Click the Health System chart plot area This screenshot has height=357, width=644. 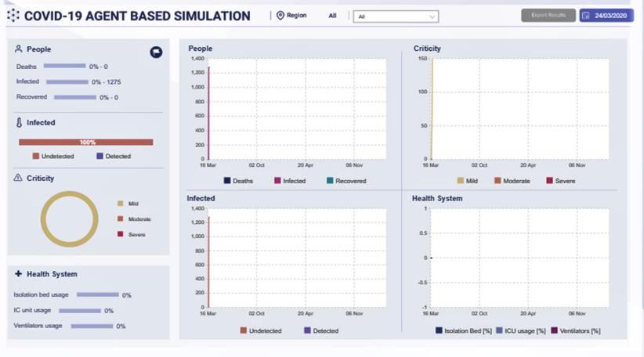(520, 258)
